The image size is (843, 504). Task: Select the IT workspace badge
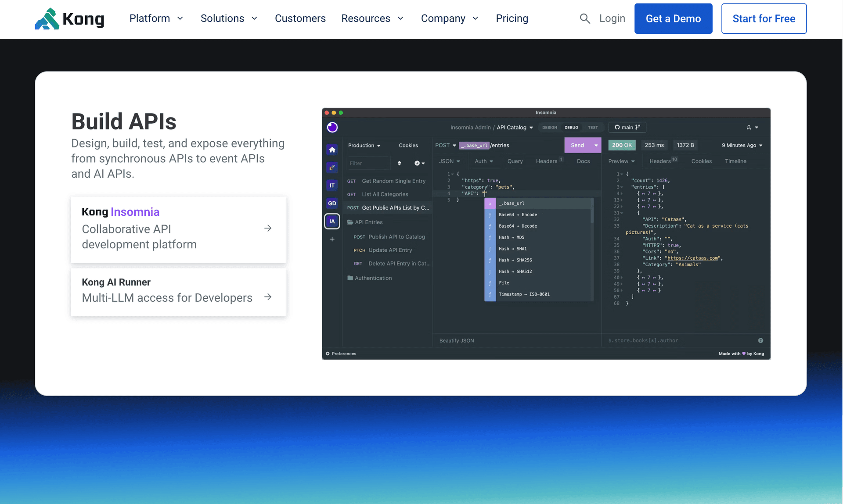point(332,186)
